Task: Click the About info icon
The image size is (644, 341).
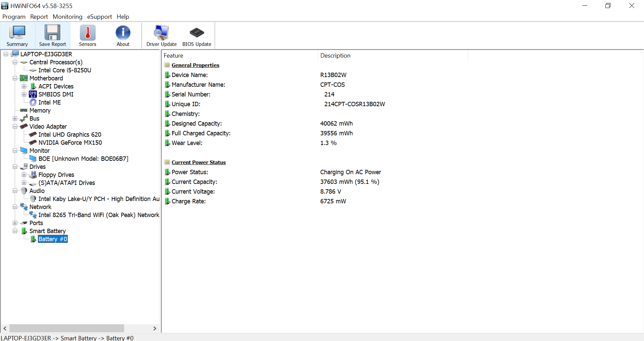Action: (123, 36)
